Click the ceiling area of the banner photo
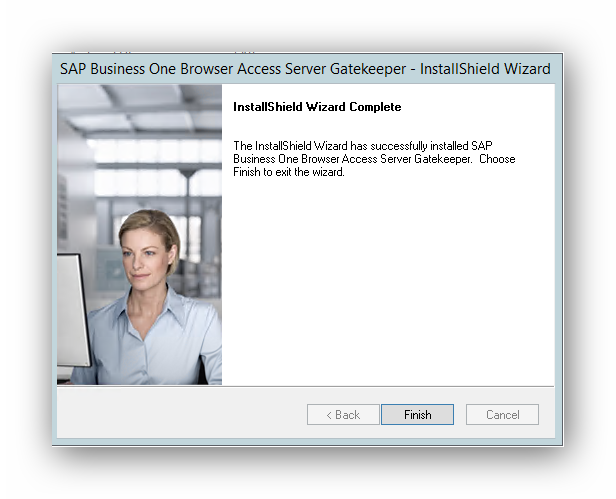616x499 pixels. (x=140, y=110)
